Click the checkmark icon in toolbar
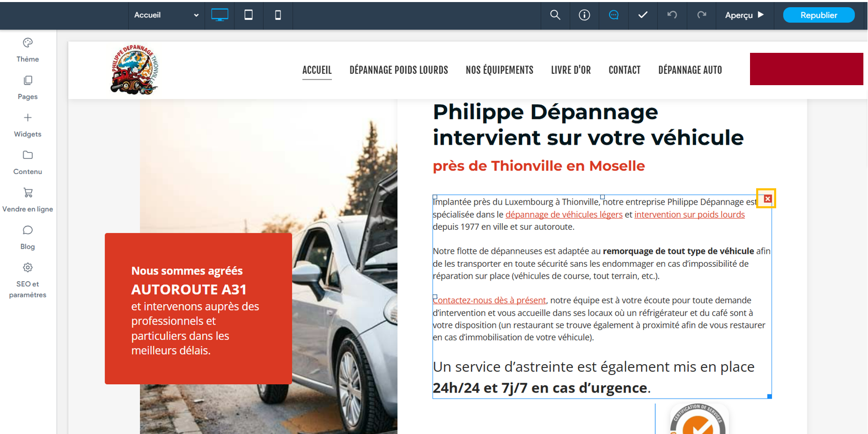This screenshot has width=868, height=434. [x=643, y=15]
